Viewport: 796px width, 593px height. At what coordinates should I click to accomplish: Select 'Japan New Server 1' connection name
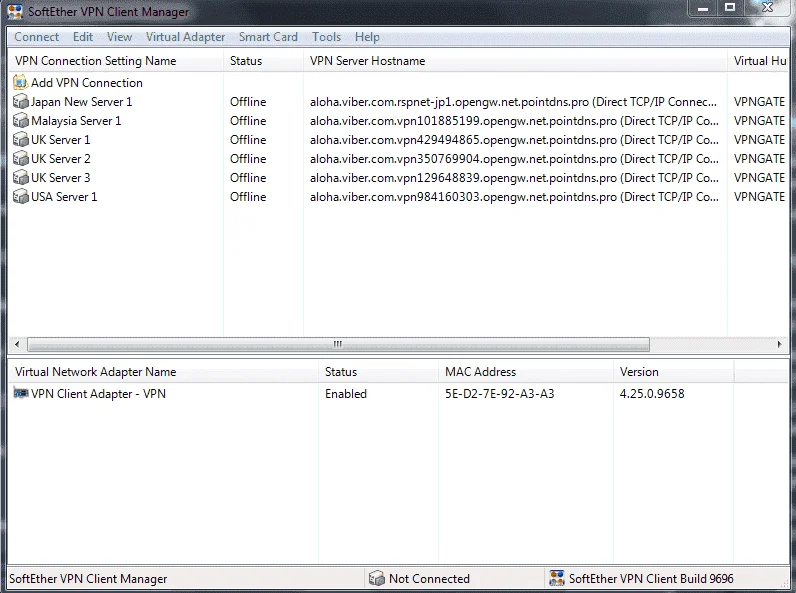[x=82, y=102]
